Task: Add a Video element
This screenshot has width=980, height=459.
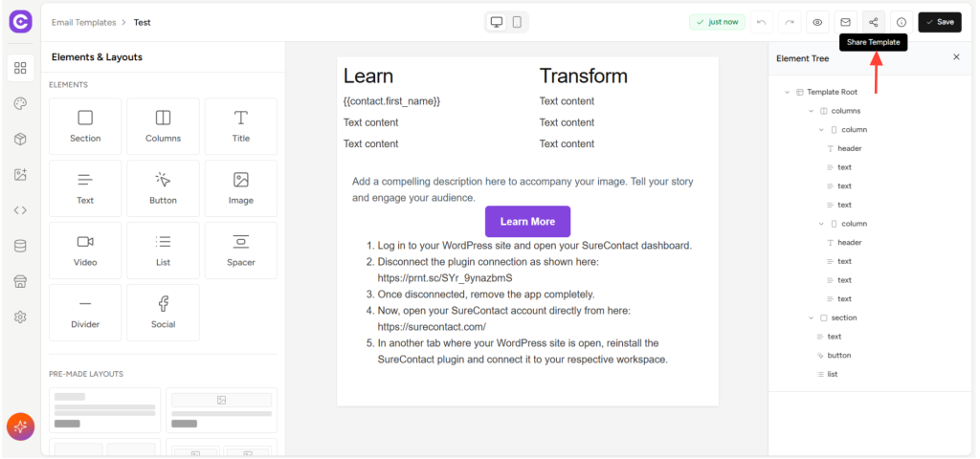Action: point(85,251)
